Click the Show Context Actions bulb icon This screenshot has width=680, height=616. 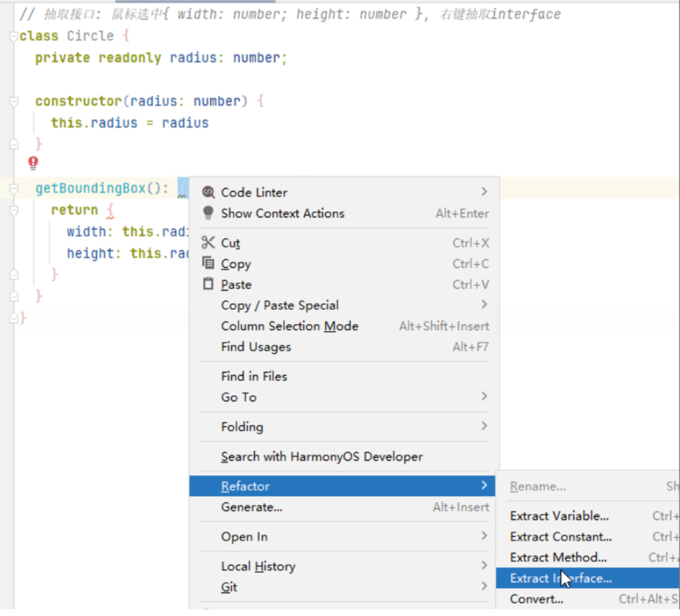click(x=208, y=213)
